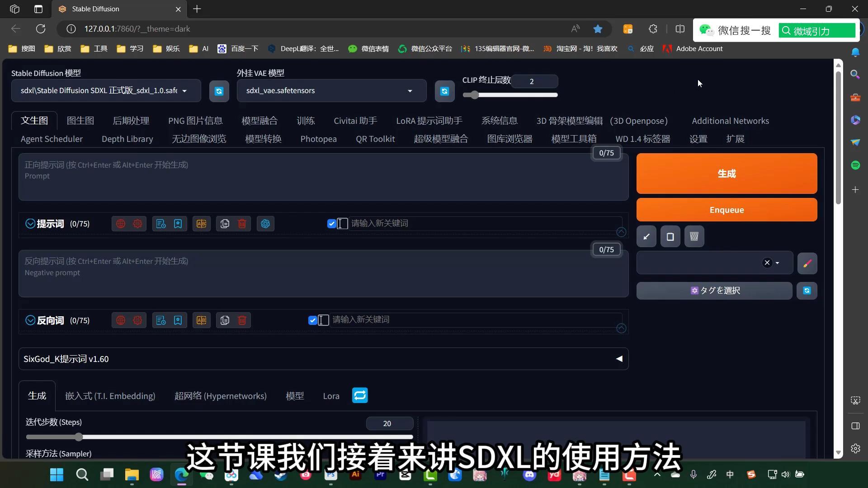This screenshot has height=488, width=868.
Task: Click the globe icon in the 提示词 row
Action: 120,224
